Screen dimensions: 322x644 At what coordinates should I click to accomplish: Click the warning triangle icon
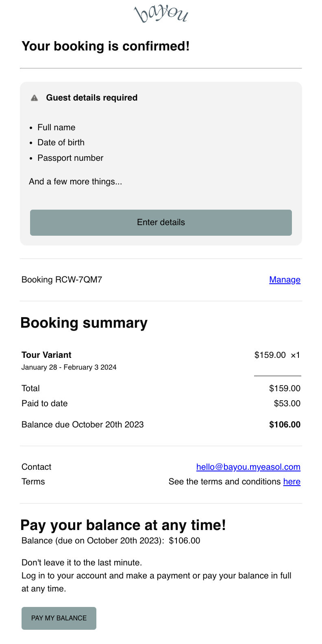[35, 98]
